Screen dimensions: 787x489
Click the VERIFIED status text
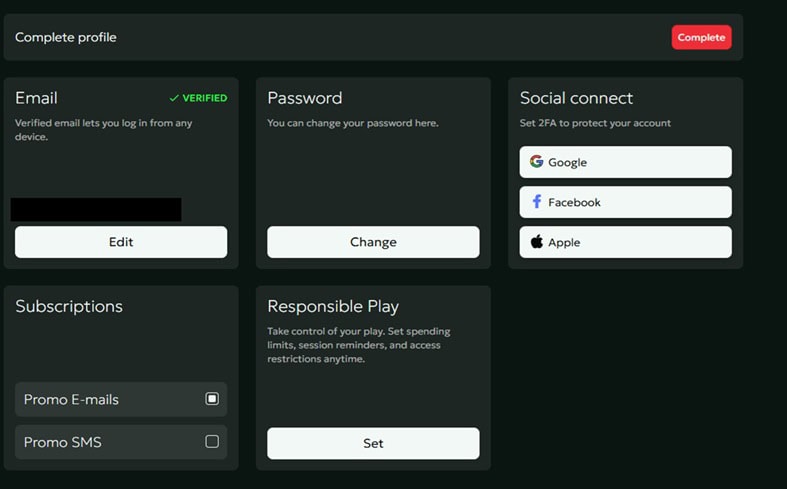(204, 99)
